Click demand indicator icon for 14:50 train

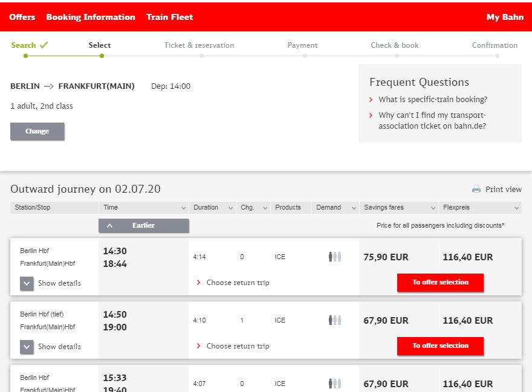[x=335, y=320]
